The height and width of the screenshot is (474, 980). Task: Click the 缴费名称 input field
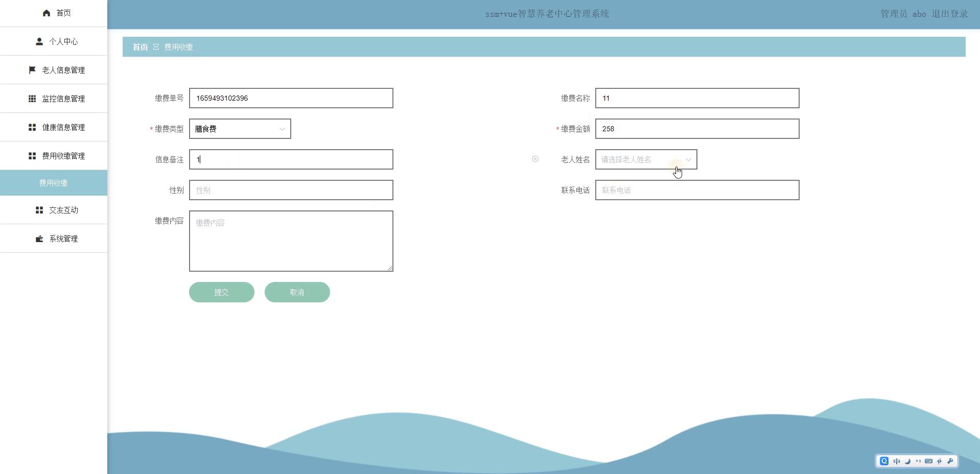697,98
